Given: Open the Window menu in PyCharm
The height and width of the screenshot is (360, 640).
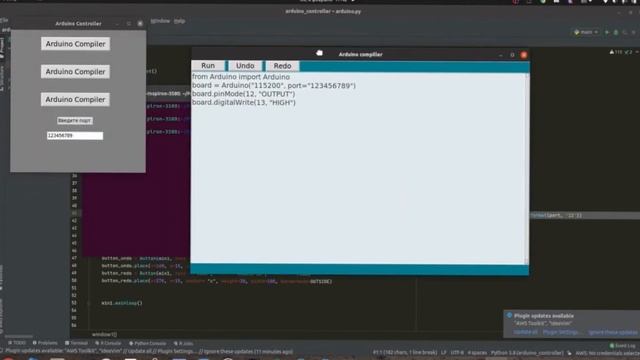Looking at the screenshot, I should pos(160,21).
